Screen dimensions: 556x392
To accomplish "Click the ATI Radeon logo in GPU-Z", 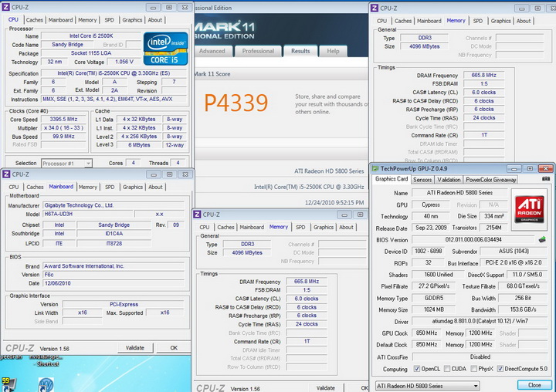I will tap(529, 209).
